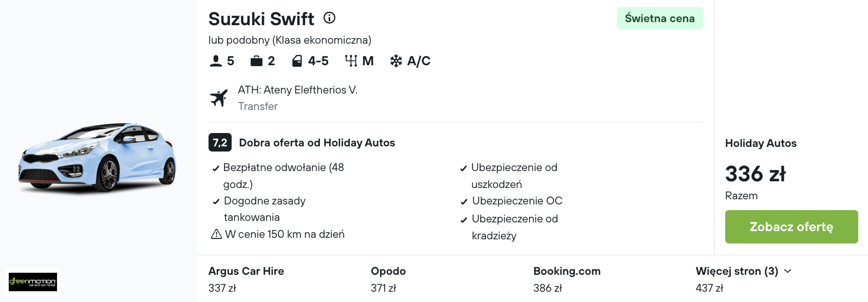Click the luggage bag count icon
This screenshot has height=302, width=868.
tap(256, 61)
